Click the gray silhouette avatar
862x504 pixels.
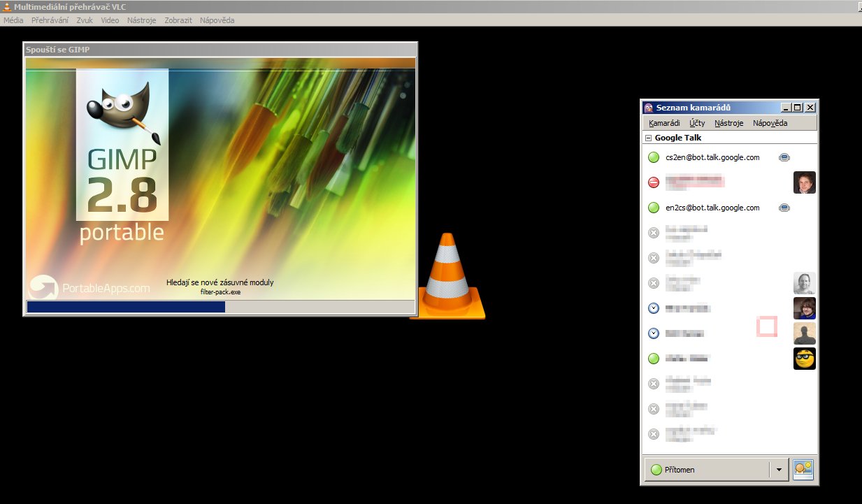coord(805,333)
